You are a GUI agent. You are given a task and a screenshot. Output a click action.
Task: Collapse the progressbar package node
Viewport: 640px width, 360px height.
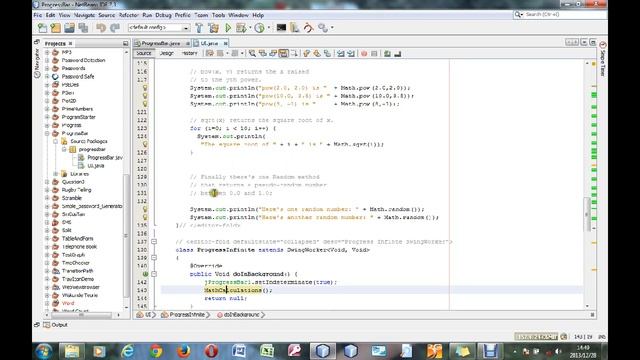[64, 149]
